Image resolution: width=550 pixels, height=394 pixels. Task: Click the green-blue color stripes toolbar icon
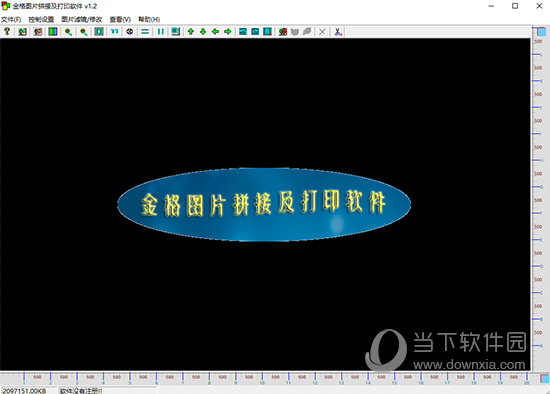click(x=53, y=32)
